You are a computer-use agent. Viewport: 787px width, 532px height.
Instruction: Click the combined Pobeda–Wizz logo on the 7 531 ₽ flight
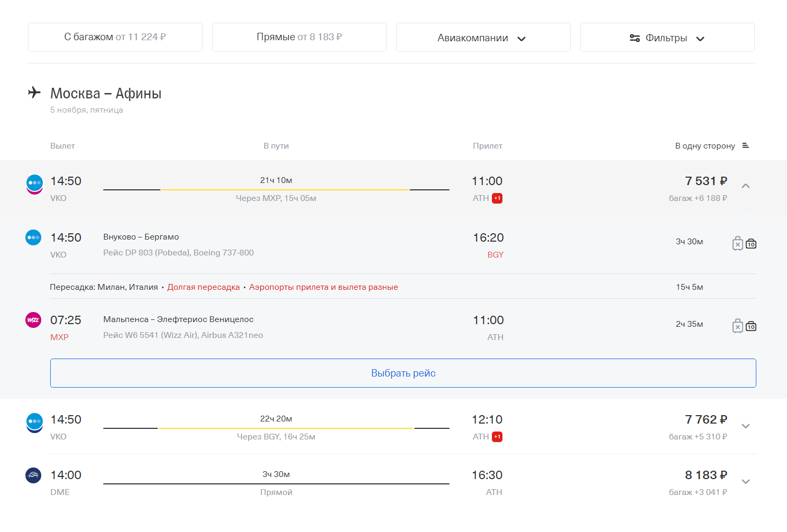pos(34,185)
